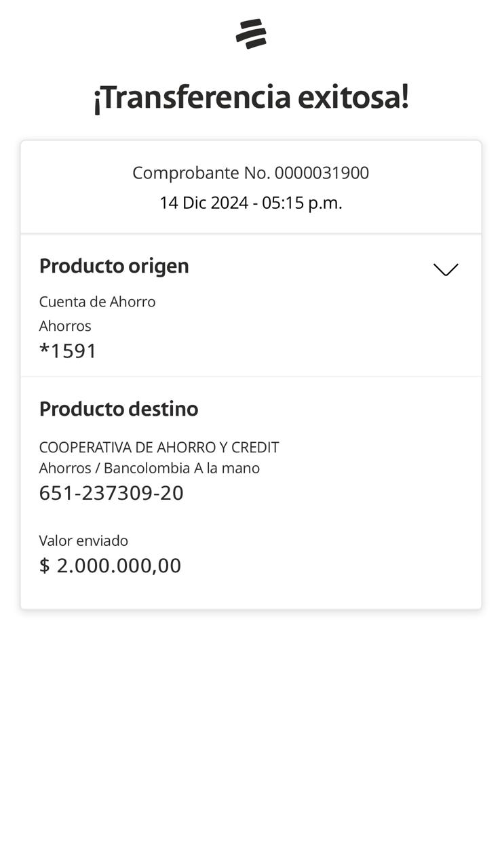Select the "Cuenta de Ahorro" text

97,302
